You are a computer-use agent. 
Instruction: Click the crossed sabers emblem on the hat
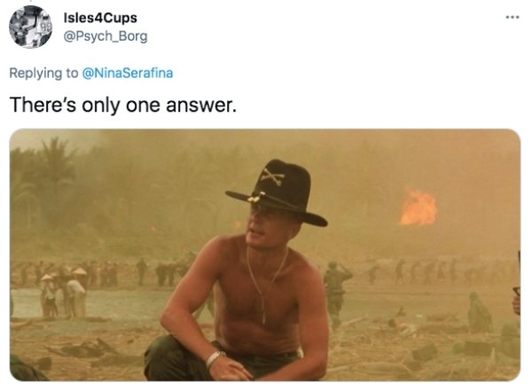[273, 176]
